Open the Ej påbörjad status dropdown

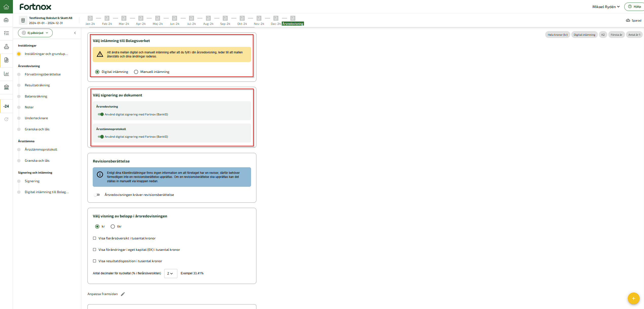35,33
